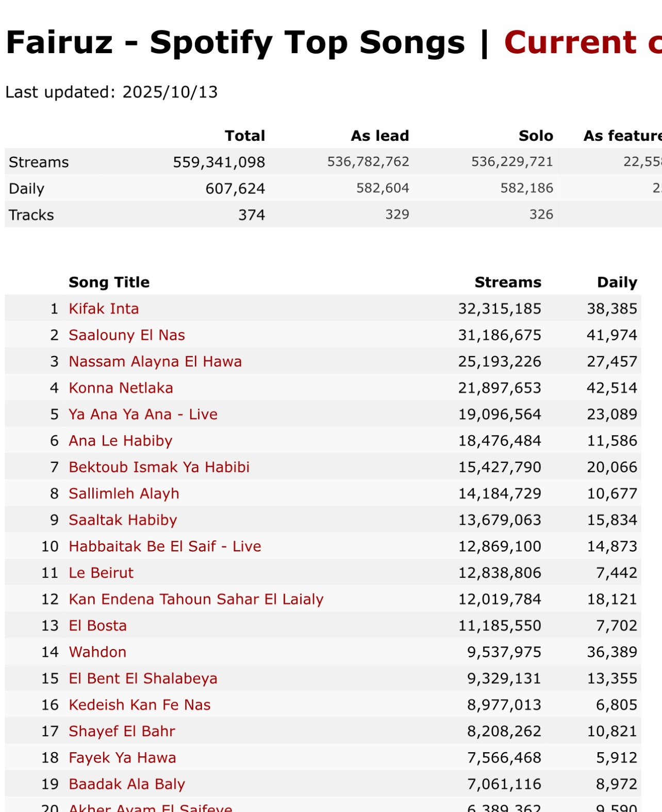Click Habbaitak Be El Saif - Live
Image resolution: width=662 pixels, height=812 pixels.
[164, 546]
